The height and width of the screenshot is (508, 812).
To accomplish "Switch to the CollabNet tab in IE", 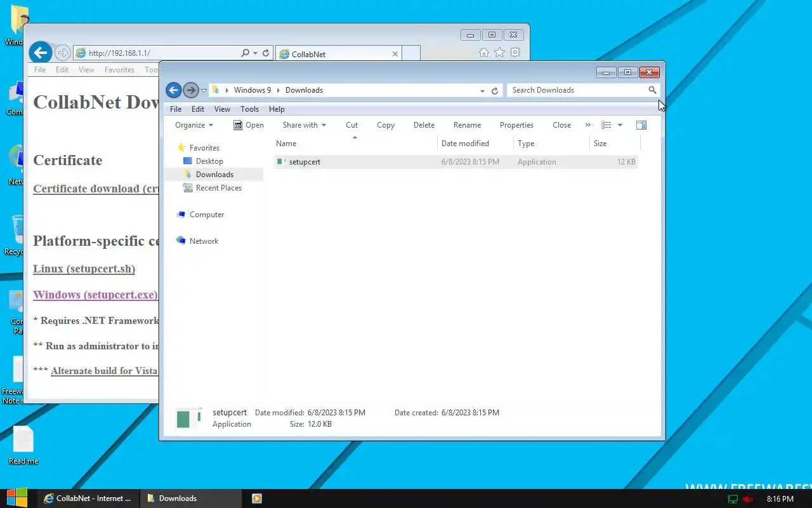I will 339,54.
